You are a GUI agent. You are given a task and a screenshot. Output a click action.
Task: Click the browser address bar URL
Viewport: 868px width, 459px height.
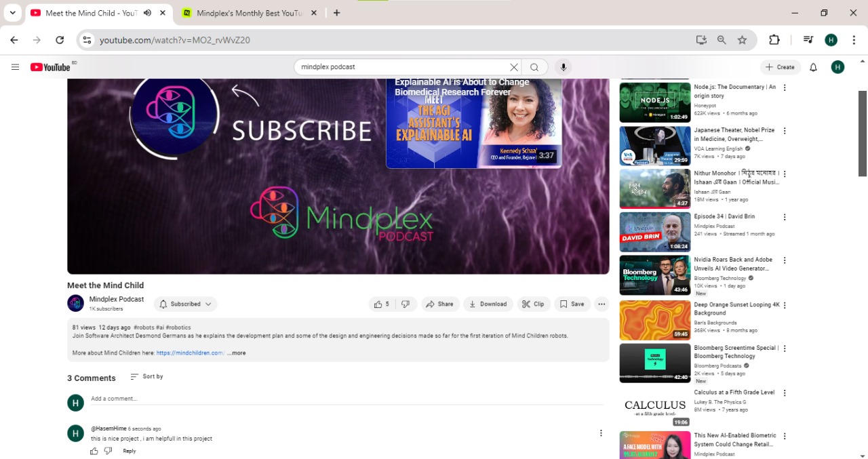(175, 40)
